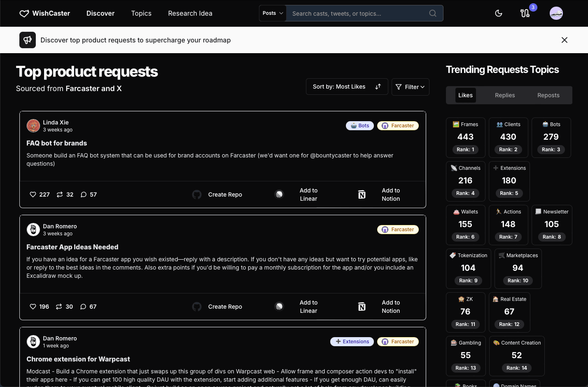Click comment icon showing 67
588x387 pixels.
(83, 307)
